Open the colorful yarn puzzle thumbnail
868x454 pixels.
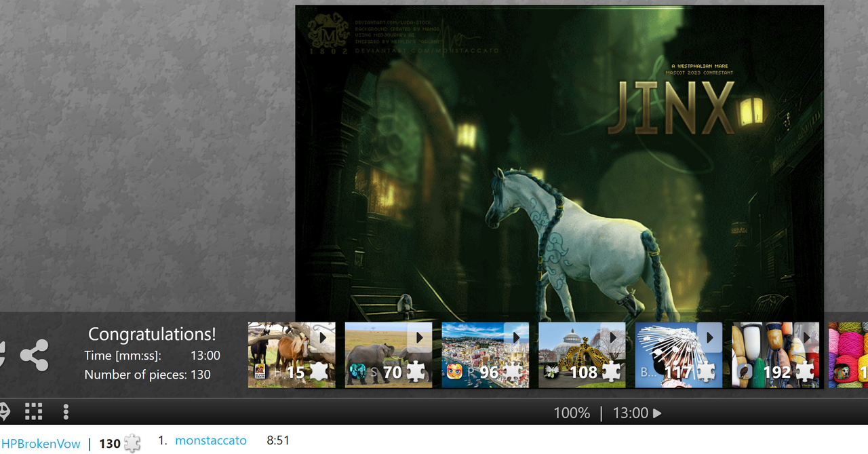click(848, 355)
